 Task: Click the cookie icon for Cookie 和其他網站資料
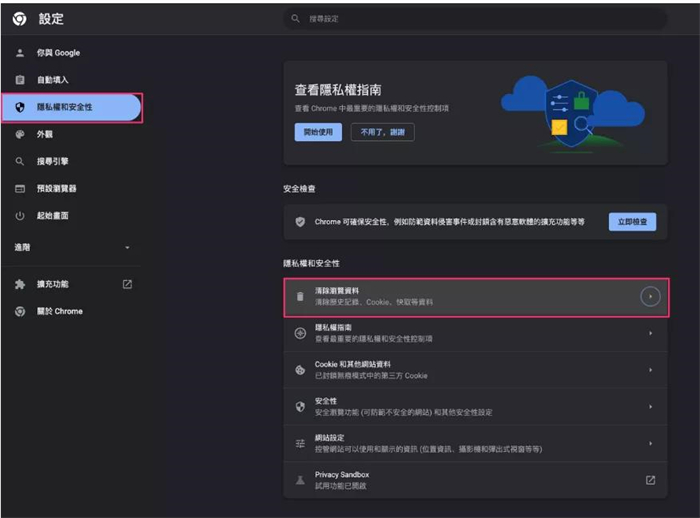[300, 370]
